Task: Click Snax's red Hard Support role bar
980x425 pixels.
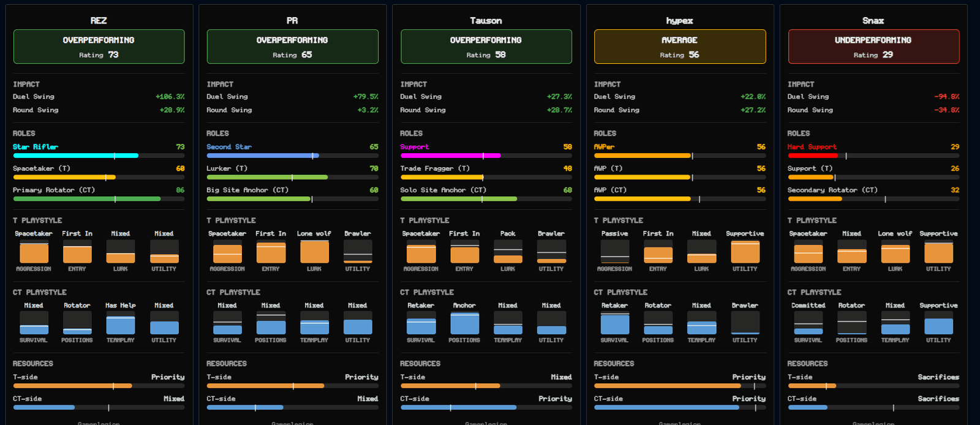Action: click(873, 156)
